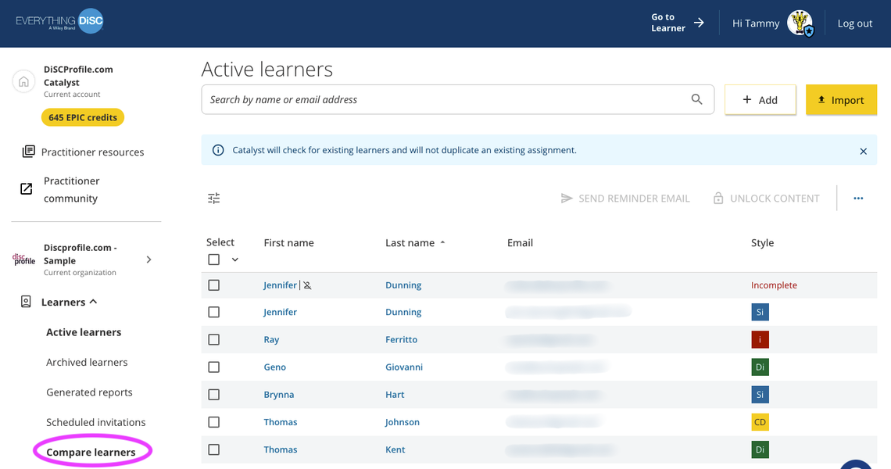
Task: Click the magnifier search icon
Action: tap(697, 99)
